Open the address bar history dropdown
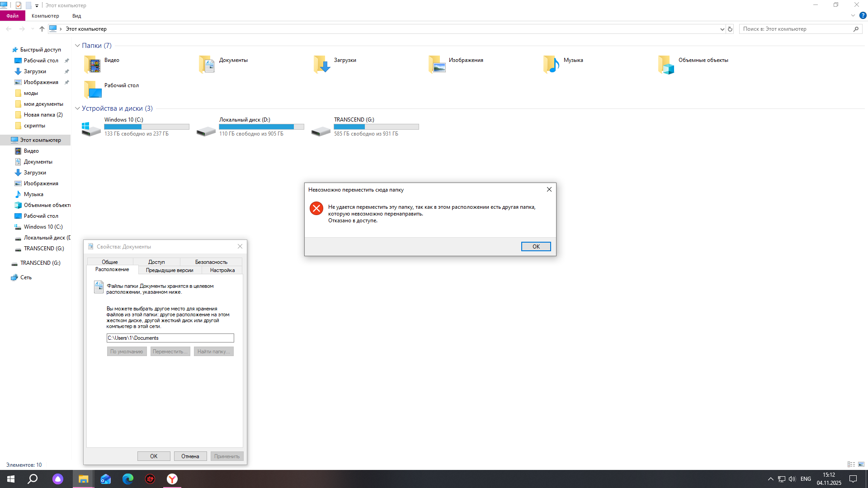Screen dimensions: 868x488 click(722, 29)
